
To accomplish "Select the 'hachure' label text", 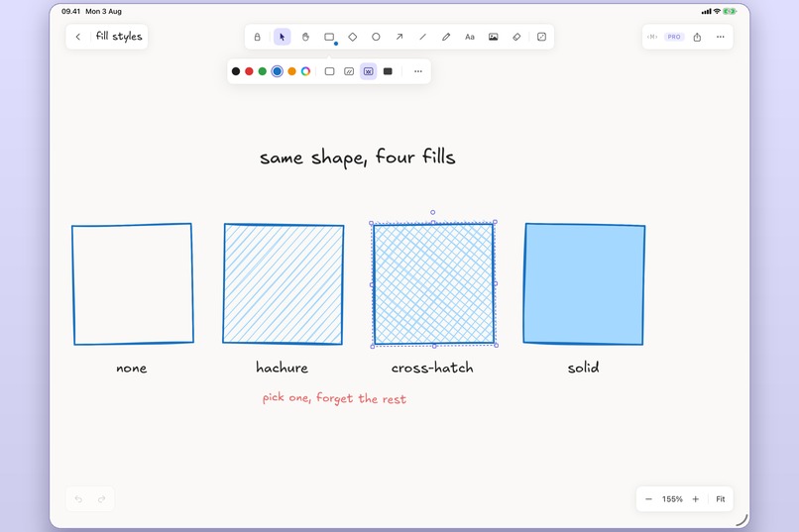I will point(282,368).
